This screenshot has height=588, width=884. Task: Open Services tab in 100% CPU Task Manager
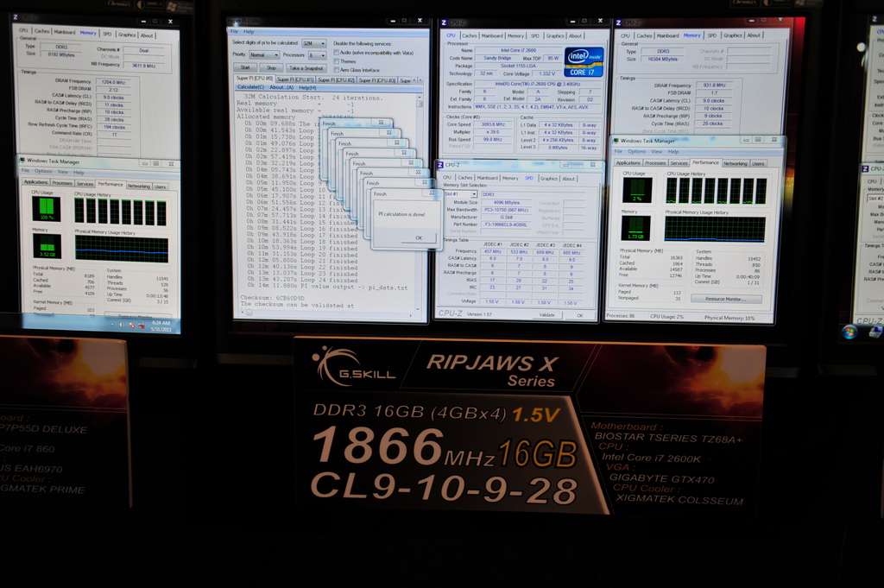pos(85,184)
